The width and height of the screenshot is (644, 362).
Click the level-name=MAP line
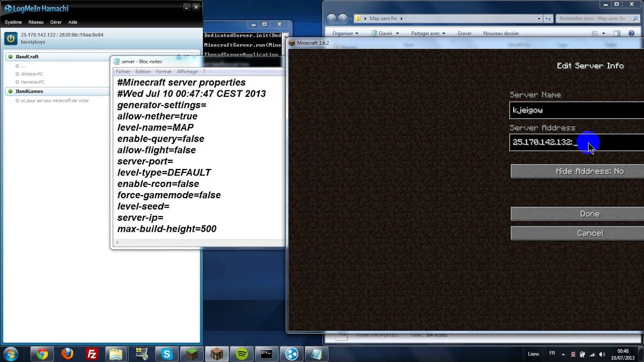(x=155, y=128)
